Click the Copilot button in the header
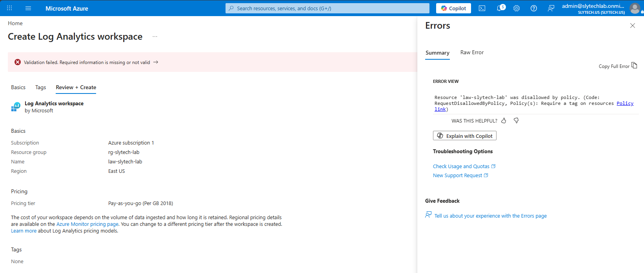This screenshot has width=644, height=273. pyautogui.click(x=453, y=8)
